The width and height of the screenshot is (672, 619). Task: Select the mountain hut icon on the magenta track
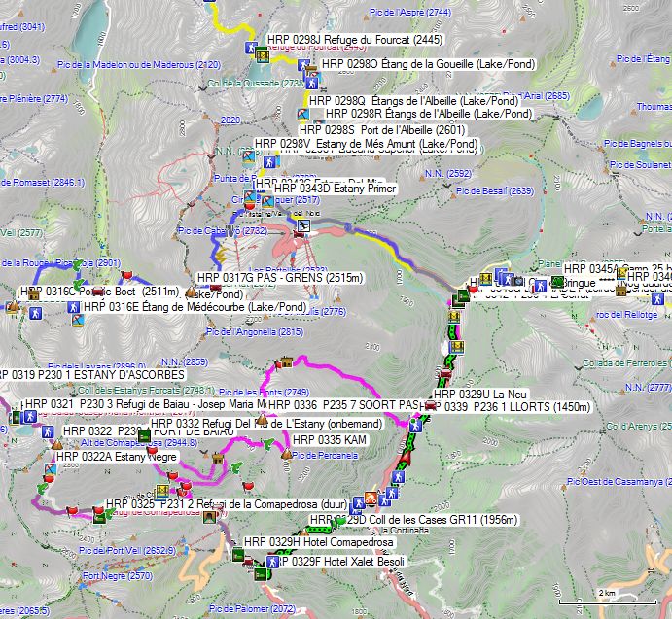pyautogui.click(x=286, y=363)
